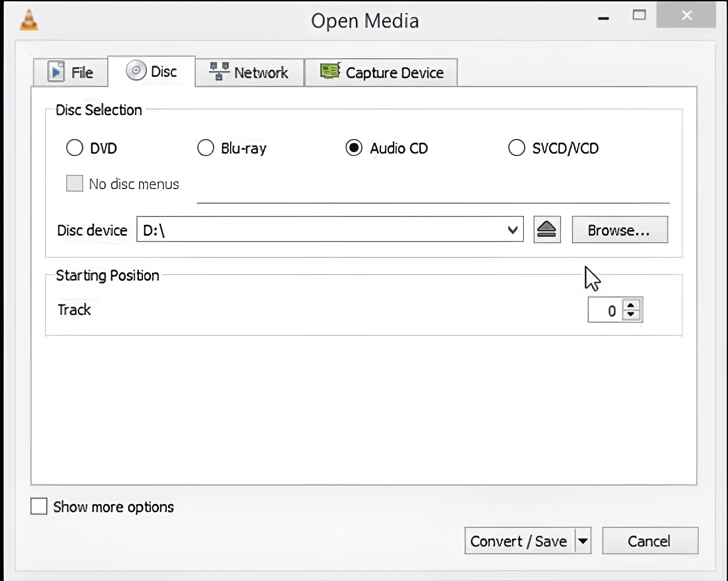Click the CD icon on the Disc tab
The image size is (728, 581).
(x=136, y=71)
